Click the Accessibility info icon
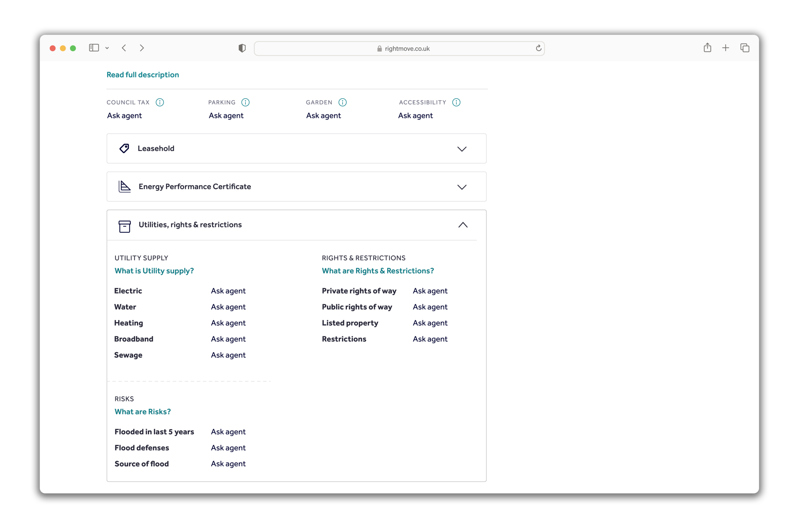Screen dimensions: 799x532 click(x=456, y=102)
